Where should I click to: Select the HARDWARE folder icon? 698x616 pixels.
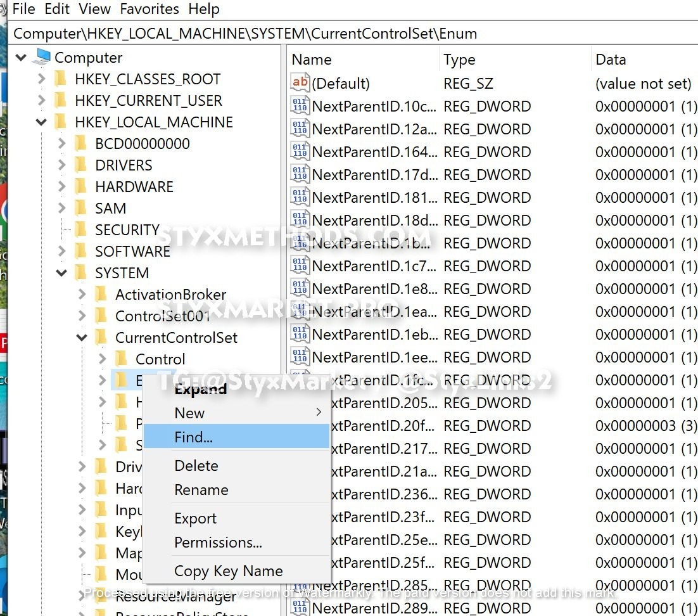pyautogui.click(x=81, y=186)
